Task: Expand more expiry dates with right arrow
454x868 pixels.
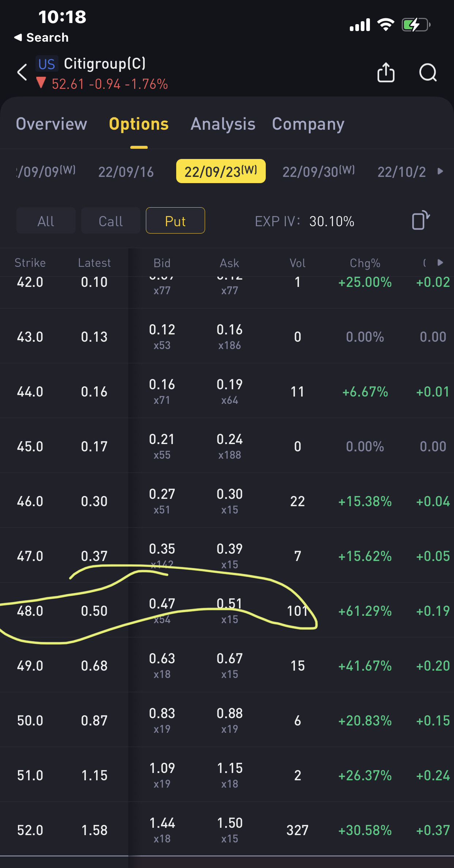Action: click(440, 171)
